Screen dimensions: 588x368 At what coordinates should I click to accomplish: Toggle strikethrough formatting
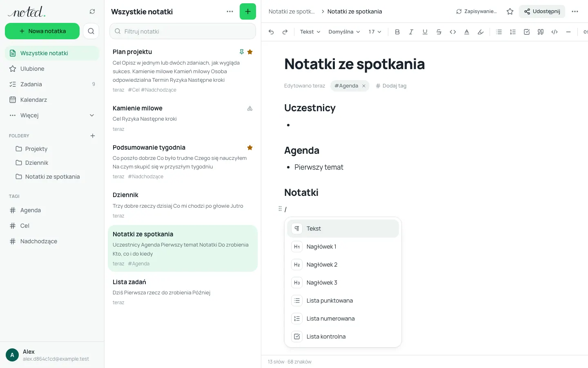439,32
